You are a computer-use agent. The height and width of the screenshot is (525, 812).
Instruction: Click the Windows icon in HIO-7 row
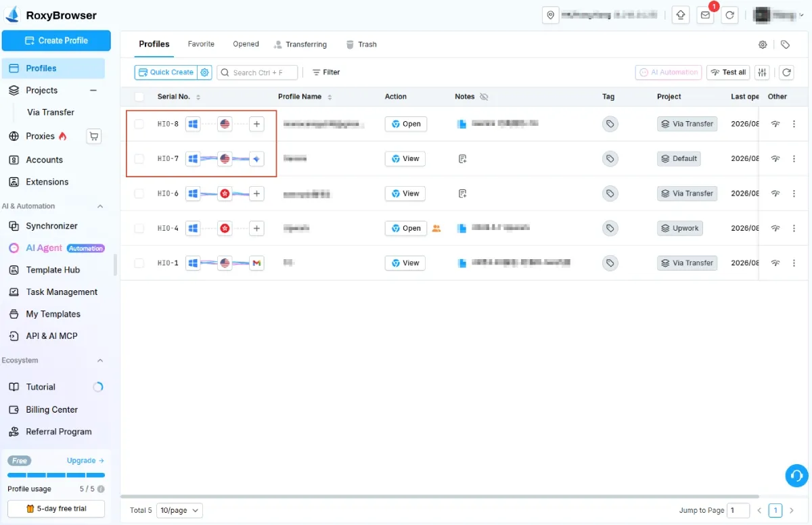click(x=193, y=159)
